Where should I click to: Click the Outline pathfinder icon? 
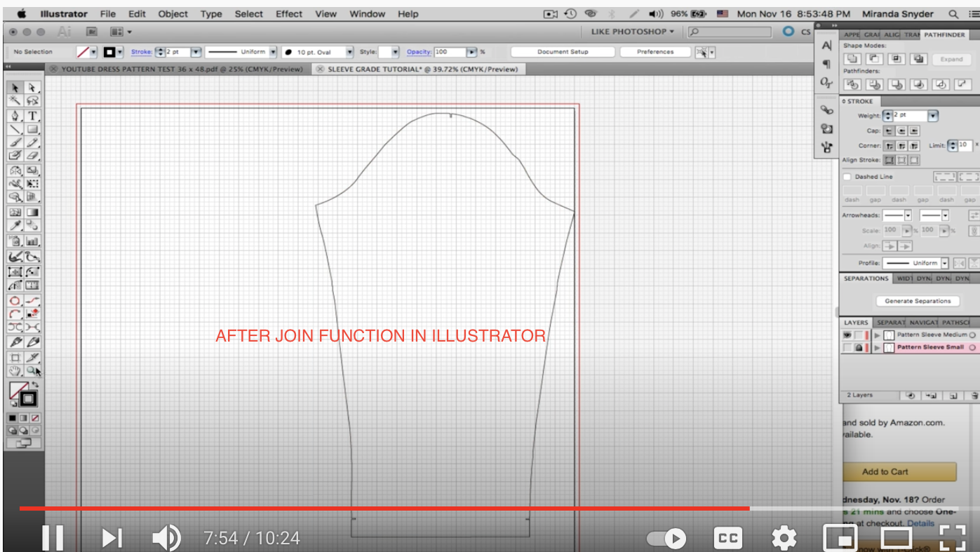tap(941, 84)
